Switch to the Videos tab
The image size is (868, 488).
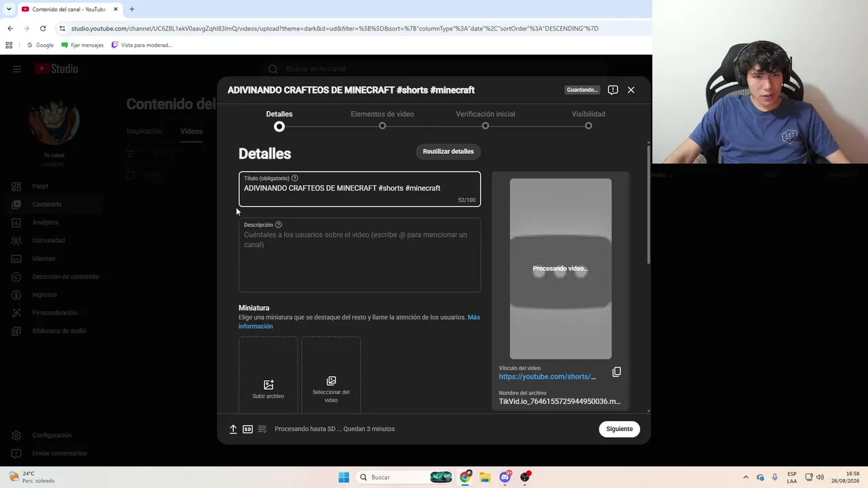[191, 131]
